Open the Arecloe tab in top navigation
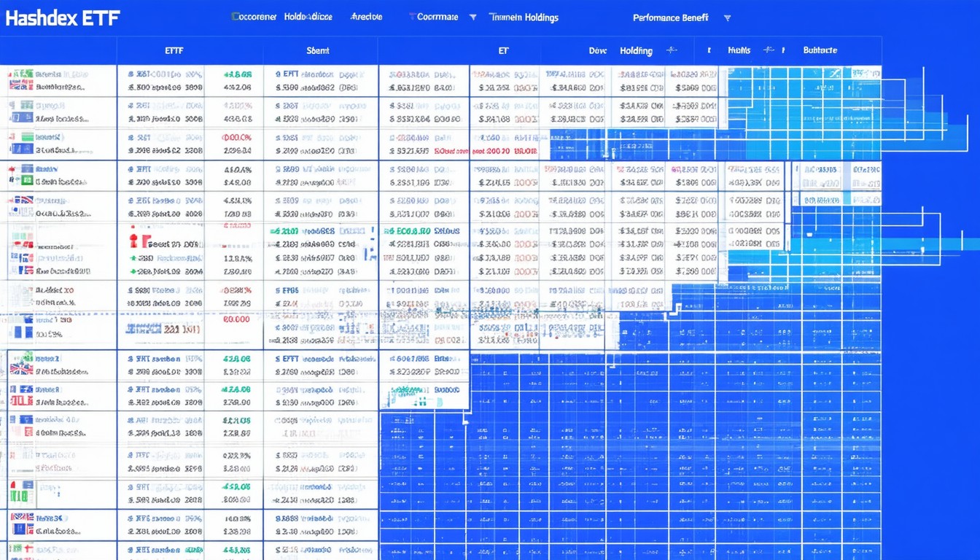980x560 pixels. pos(366,17)
